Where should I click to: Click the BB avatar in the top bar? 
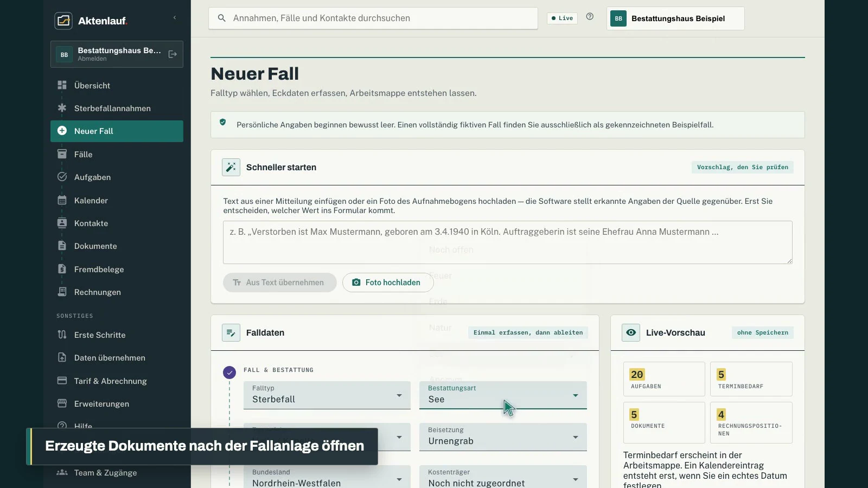point(618,18)
